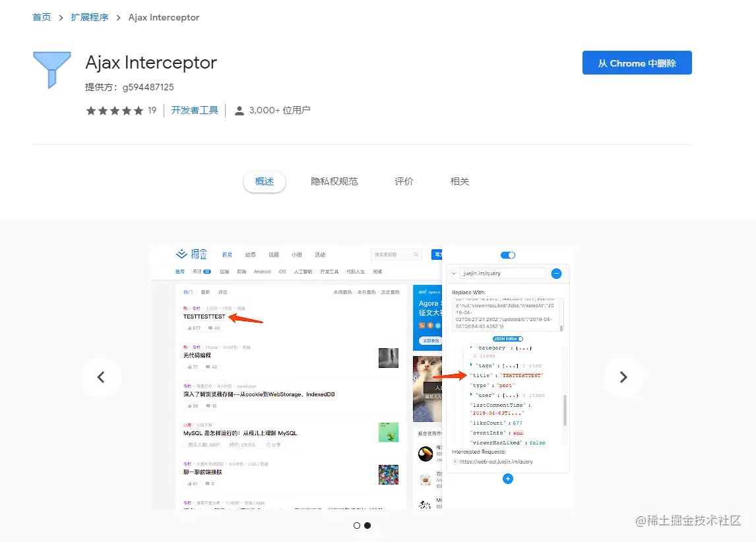This screenshot has height=542, width=756.
Task: Click the 3,000+ 位用户 text
Action: pos(280,110)
